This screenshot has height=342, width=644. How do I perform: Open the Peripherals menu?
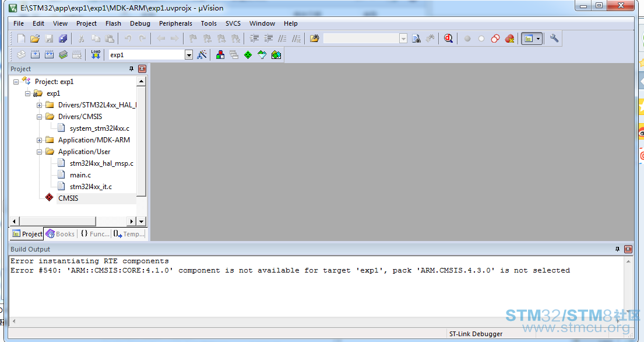(175, 23)
